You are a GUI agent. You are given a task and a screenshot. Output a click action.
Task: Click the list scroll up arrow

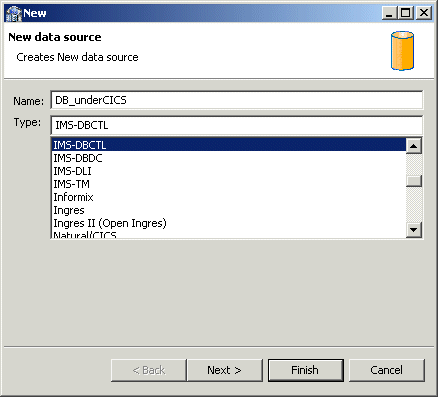click(x=414, y=146)
